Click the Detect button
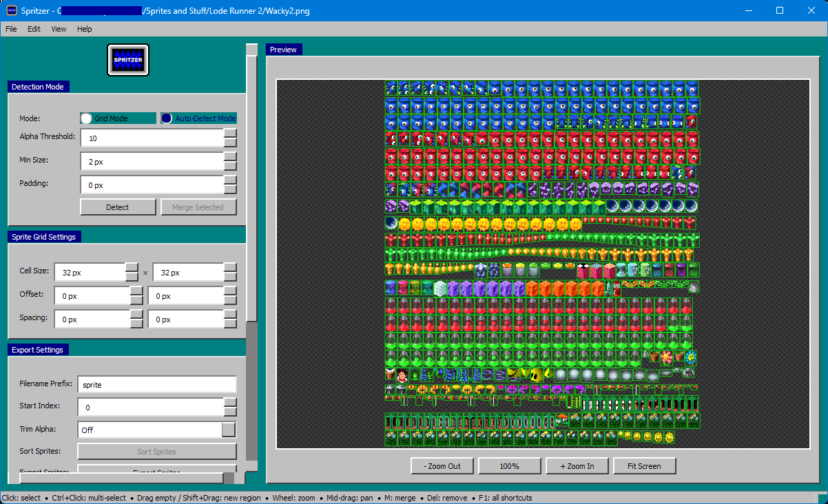The height and width of the screenshot is (504, 828). coord(117,207)
